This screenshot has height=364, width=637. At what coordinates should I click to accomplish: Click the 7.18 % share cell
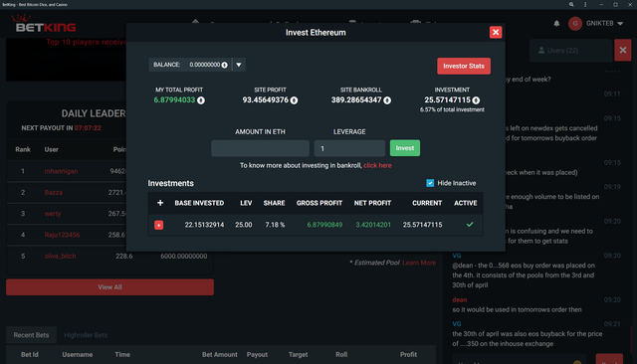[x=275, y=225]
